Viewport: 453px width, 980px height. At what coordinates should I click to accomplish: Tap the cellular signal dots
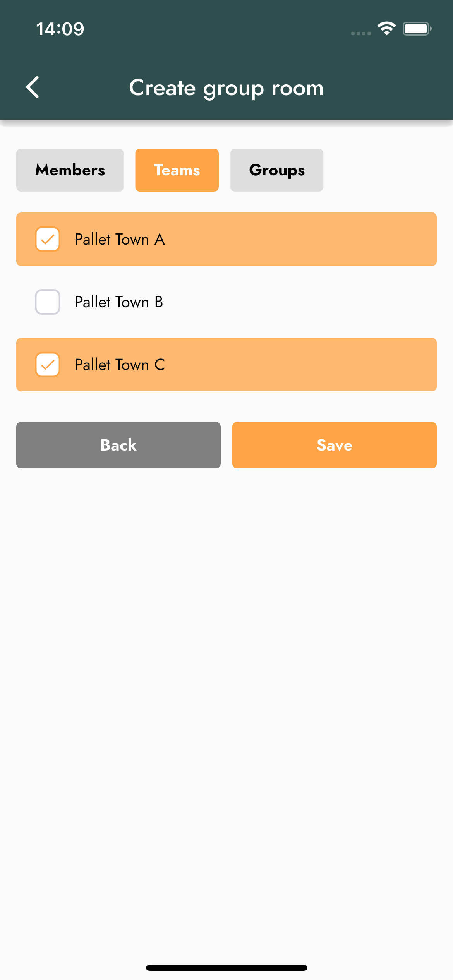click(360, 33)
